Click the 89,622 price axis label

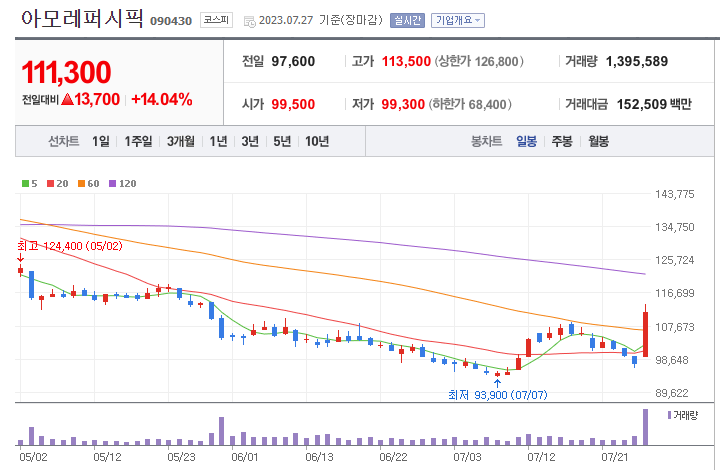pos(672,393)
